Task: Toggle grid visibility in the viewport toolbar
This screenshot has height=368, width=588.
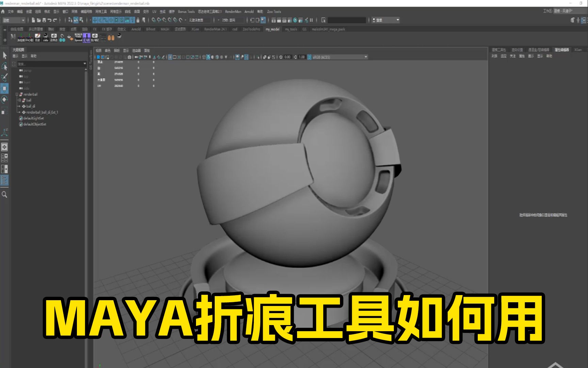Action: tap(170, 57)
